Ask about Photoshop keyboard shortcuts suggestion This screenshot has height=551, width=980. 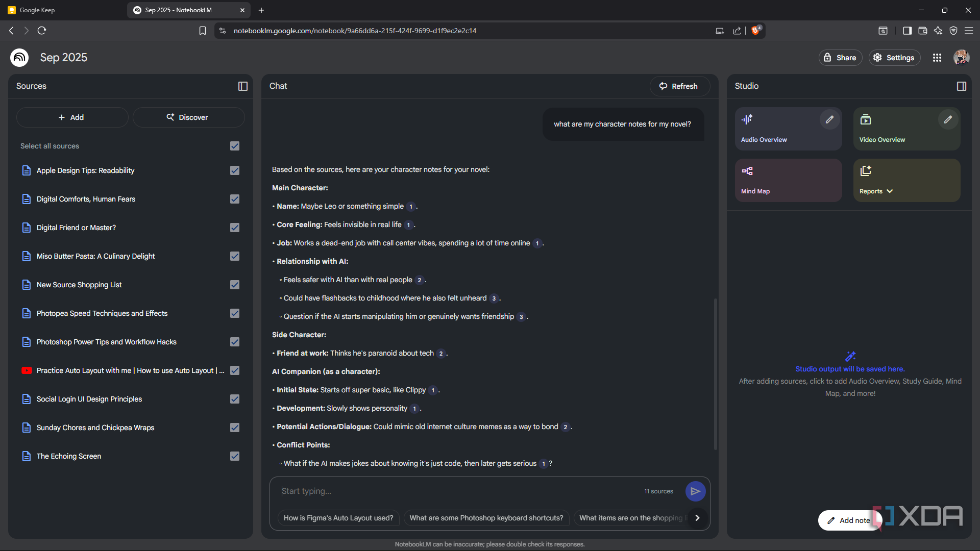click(x=486, y=518)
